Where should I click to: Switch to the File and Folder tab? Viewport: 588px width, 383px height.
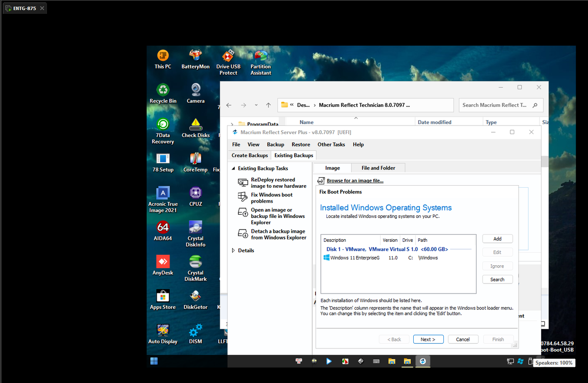coord(378,168)
